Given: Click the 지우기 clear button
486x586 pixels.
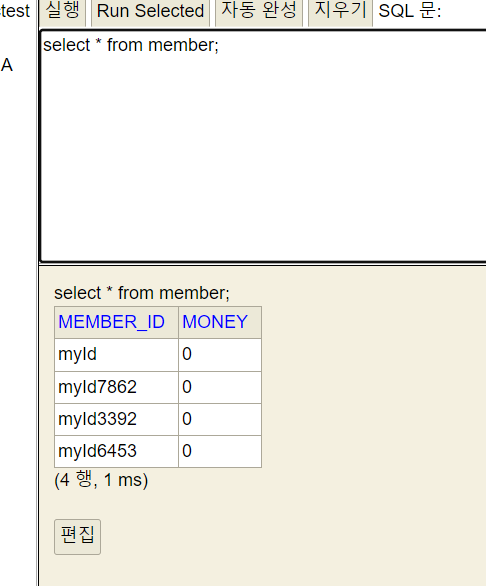Looking at the screenshot, I should 340,11.
